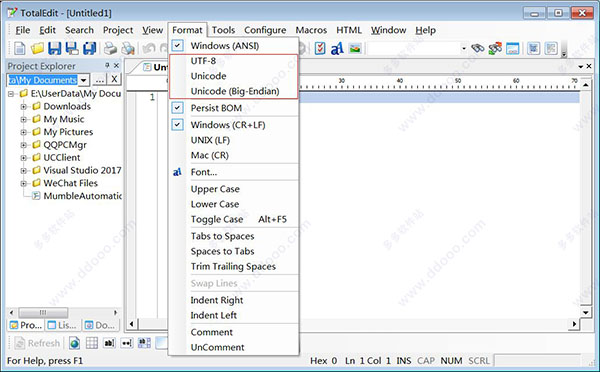The height and width of the screenshot is (372, 600).
Task: Click the Print Preview icon in toolbar
Action: [128, 49]
